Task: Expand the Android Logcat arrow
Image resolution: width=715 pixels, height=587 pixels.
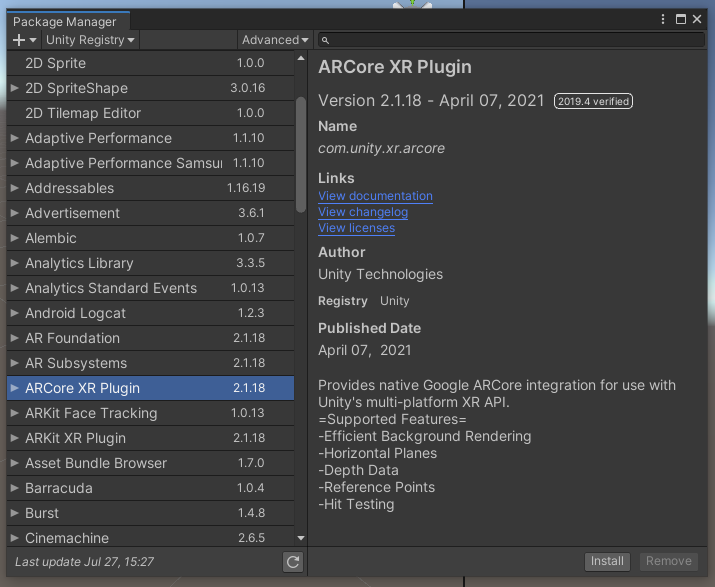Action: 15,313
